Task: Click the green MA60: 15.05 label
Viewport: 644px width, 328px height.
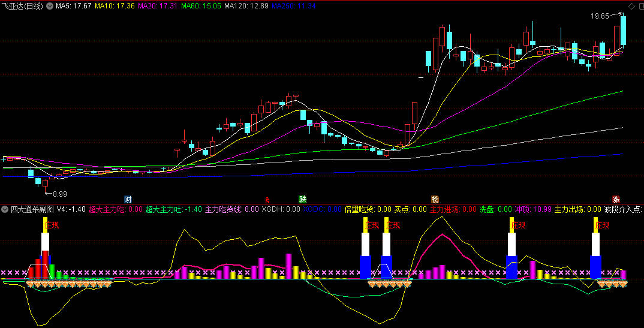Action: pos(201,6)
